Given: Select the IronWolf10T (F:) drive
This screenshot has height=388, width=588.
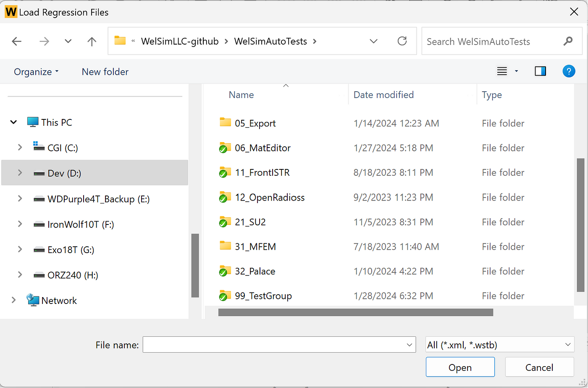Looking at the screenshot, I should [x=81, y=224].
